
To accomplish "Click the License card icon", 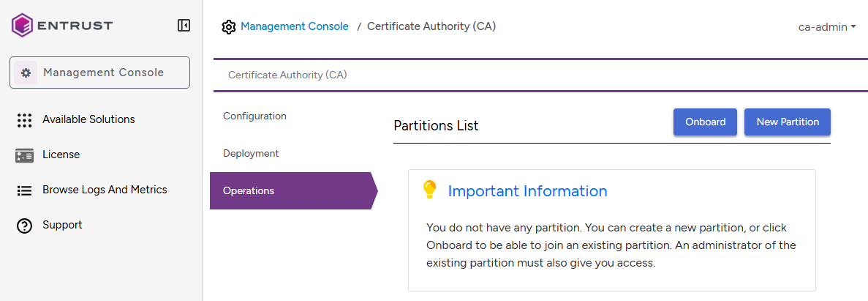I will 24,155.
